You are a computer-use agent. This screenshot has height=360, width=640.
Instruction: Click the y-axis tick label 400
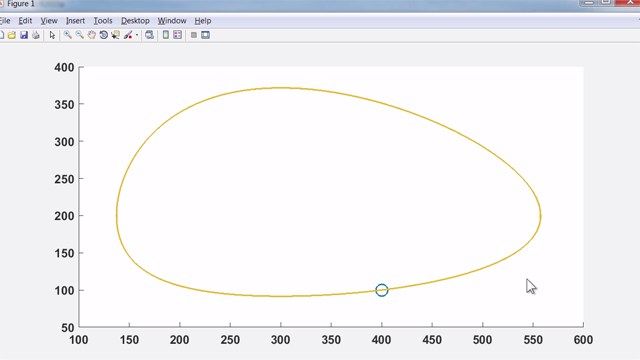[x=64, y=67]
